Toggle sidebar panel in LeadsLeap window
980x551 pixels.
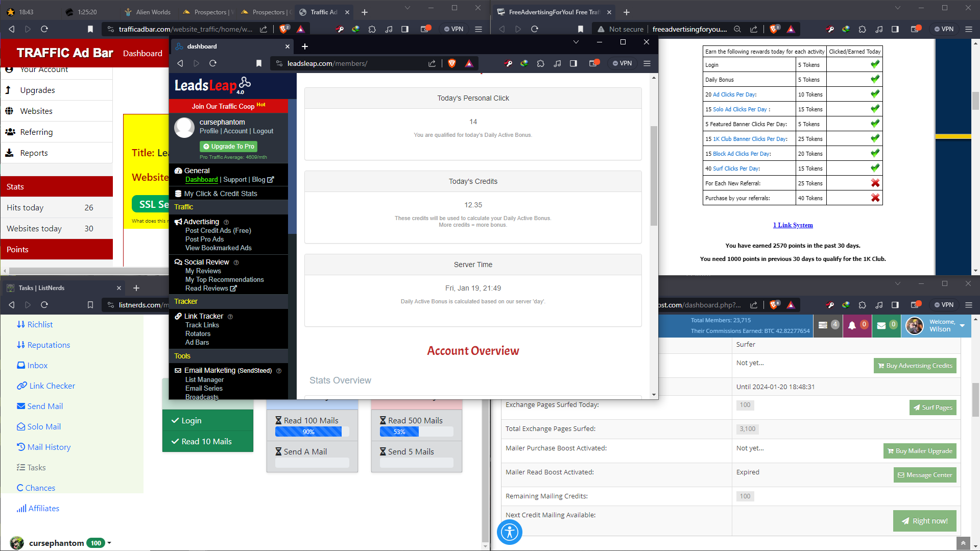click(x=573, y=63)
